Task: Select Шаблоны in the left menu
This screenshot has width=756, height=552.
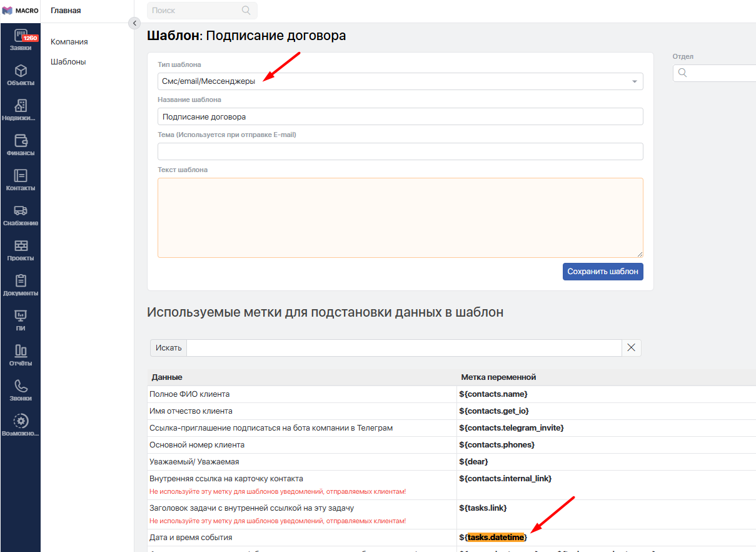Action: click(68, 62)
